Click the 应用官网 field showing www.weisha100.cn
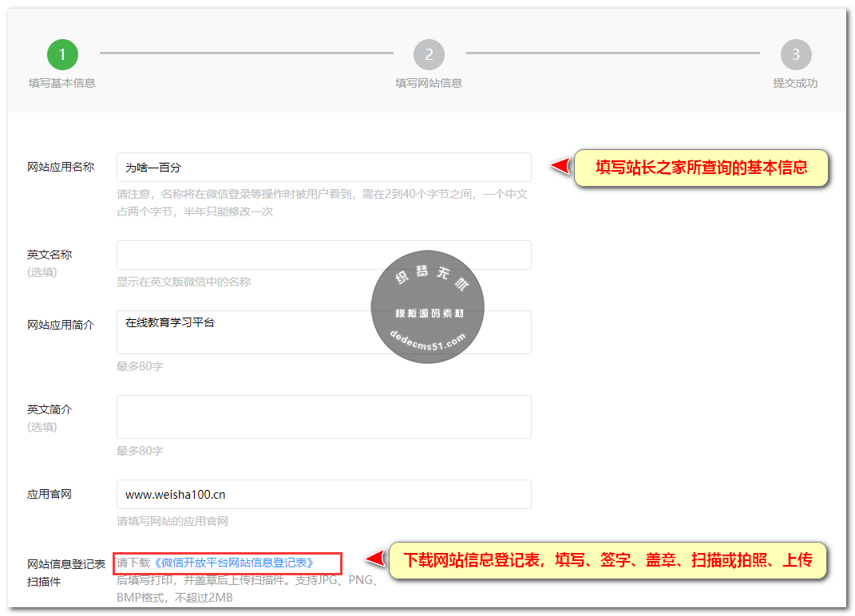Viewport: 855px width, 616px height. (x=323, y=494)
